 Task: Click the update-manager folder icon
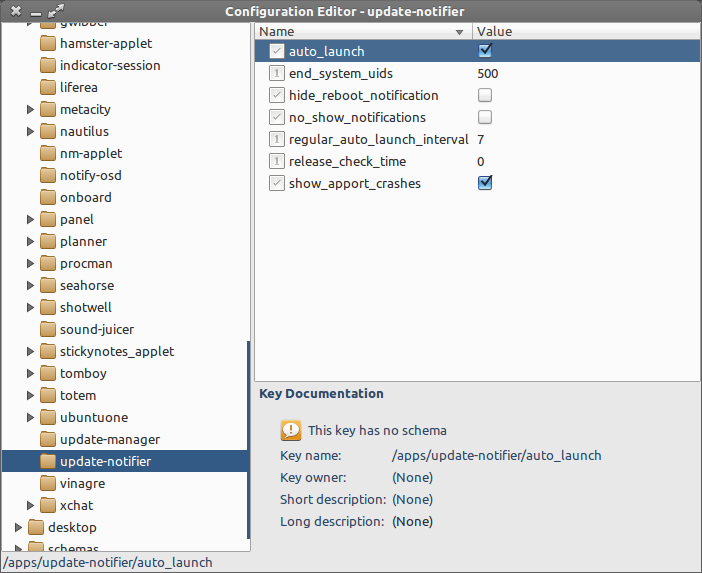pyautogui.click(x=47, y=439)
